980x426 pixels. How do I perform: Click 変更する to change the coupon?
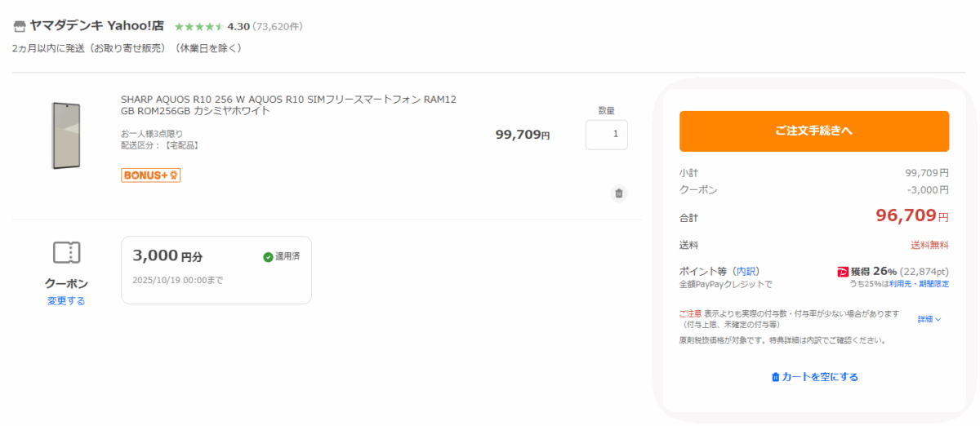tap(66, 300)
